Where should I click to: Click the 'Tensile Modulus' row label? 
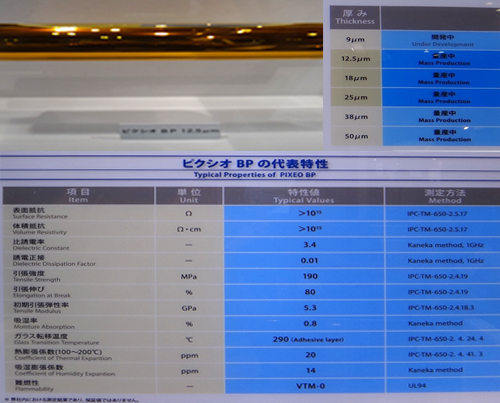pyautogui.click(x=37, y=311)
